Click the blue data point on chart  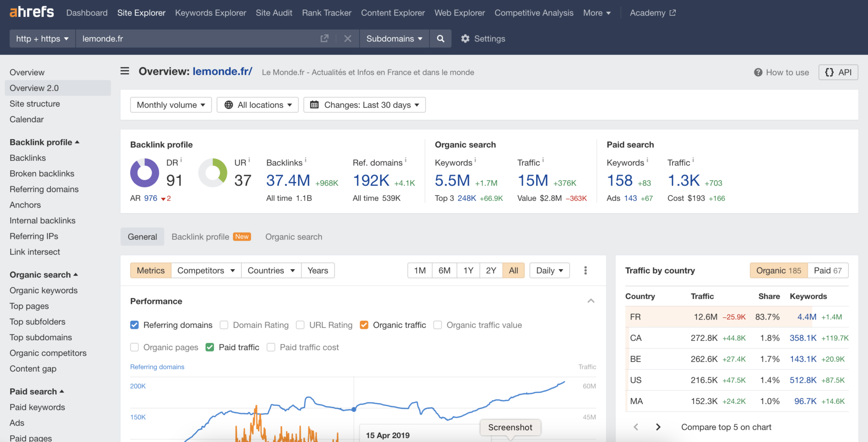pyautogui.click(x=354, y=409)
